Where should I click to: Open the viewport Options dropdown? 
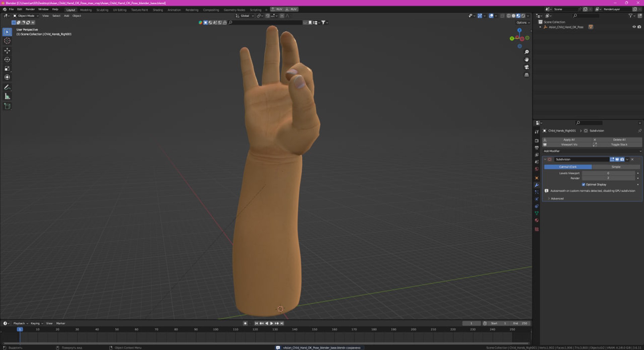(523, 22)
